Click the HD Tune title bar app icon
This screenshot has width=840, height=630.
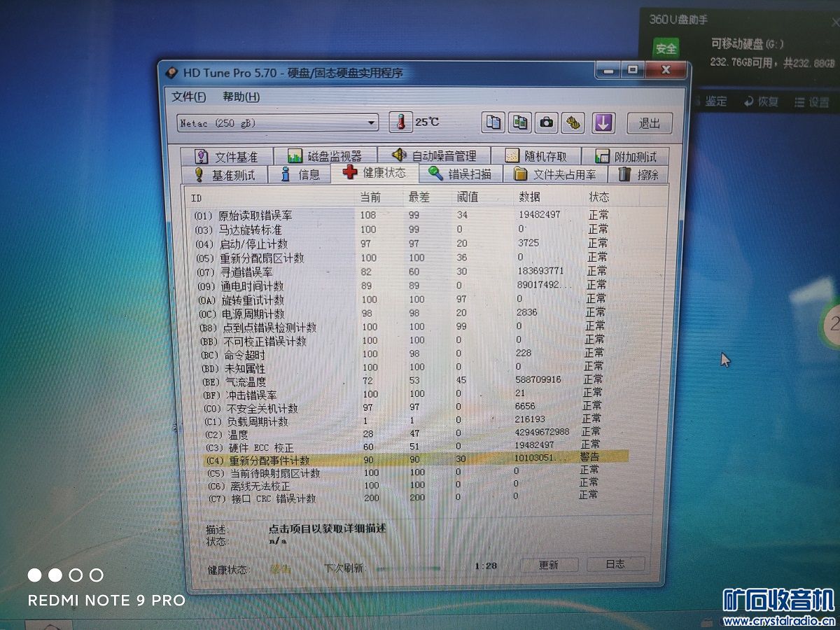[x=171, y=73]
